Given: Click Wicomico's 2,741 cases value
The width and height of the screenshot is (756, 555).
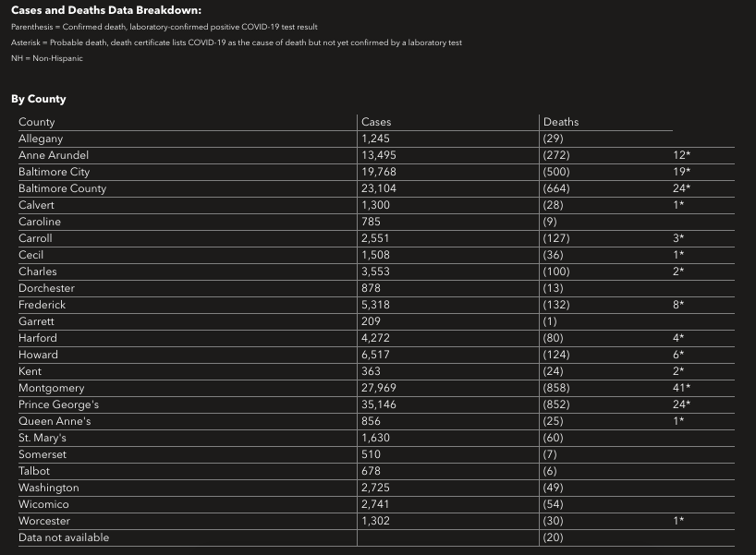Looking at the screenshot, I should (377, 504).
